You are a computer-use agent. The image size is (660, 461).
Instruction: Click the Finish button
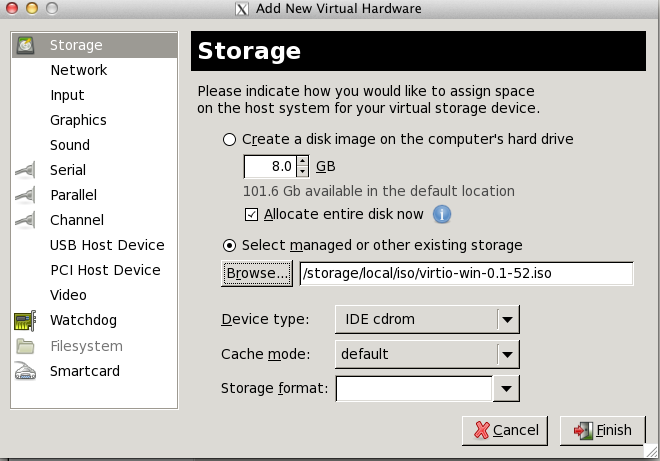pos(602,430)
